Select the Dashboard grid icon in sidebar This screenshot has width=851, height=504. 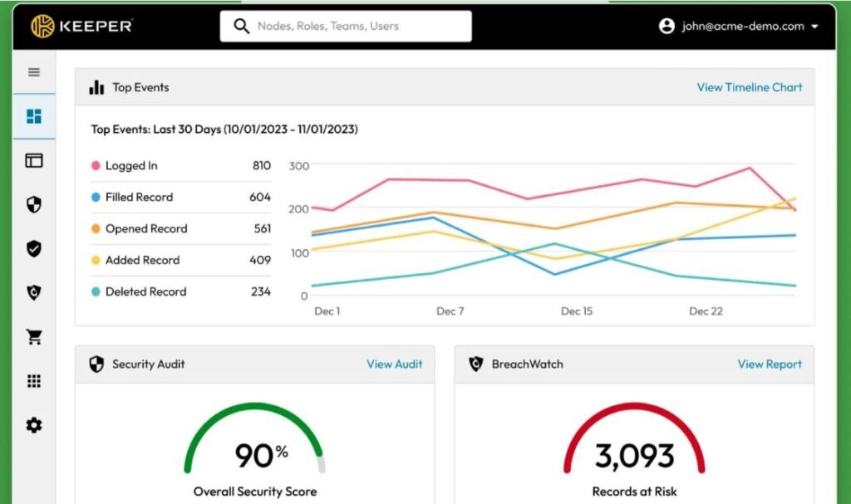pyautogui.click(x=33, y=116)
